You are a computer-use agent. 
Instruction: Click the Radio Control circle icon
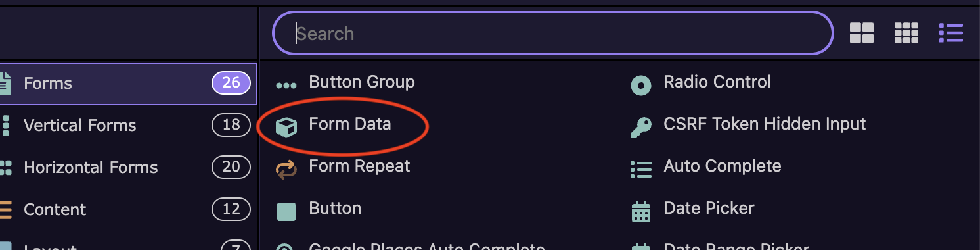640,86
